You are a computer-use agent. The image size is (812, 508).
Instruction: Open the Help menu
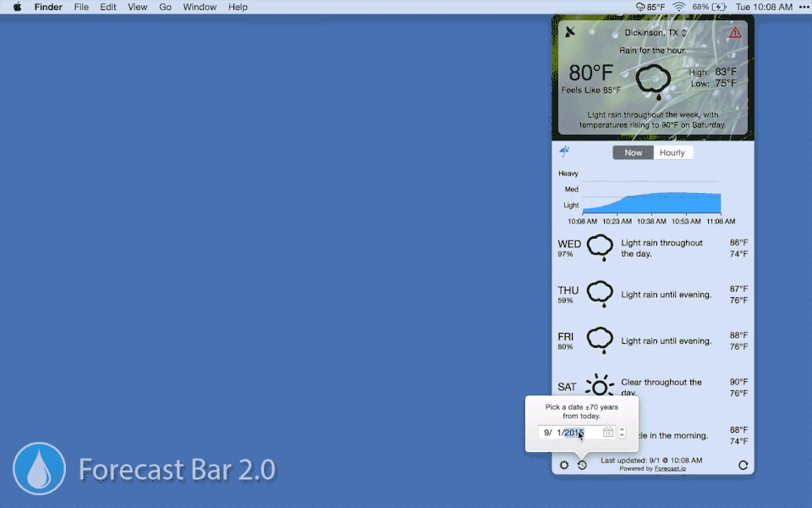click(x=238, y=7)
